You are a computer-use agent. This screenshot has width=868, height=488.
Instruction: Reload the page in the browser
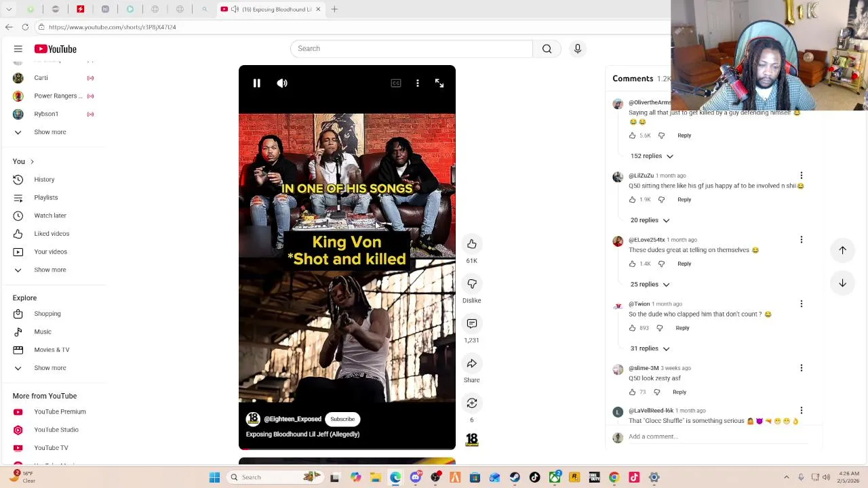pyautogui.click(x=25, y=27)
